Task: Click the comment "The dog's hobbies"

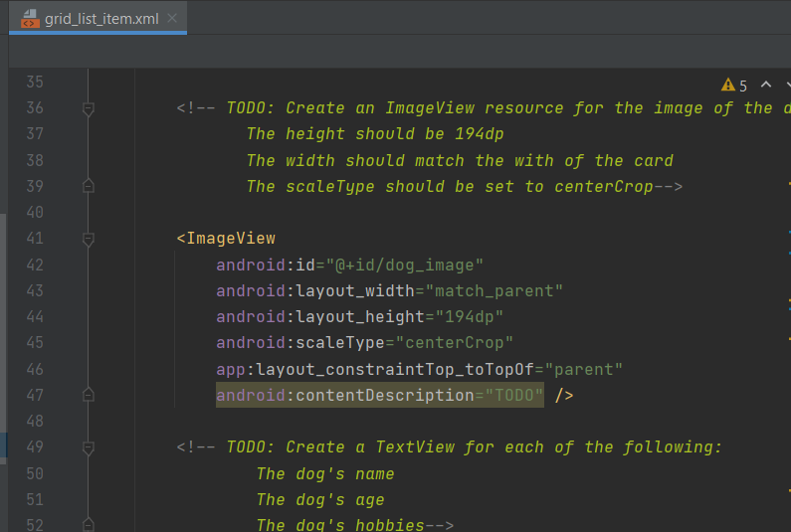Action: pyautogui.click(x=340, y=524)
